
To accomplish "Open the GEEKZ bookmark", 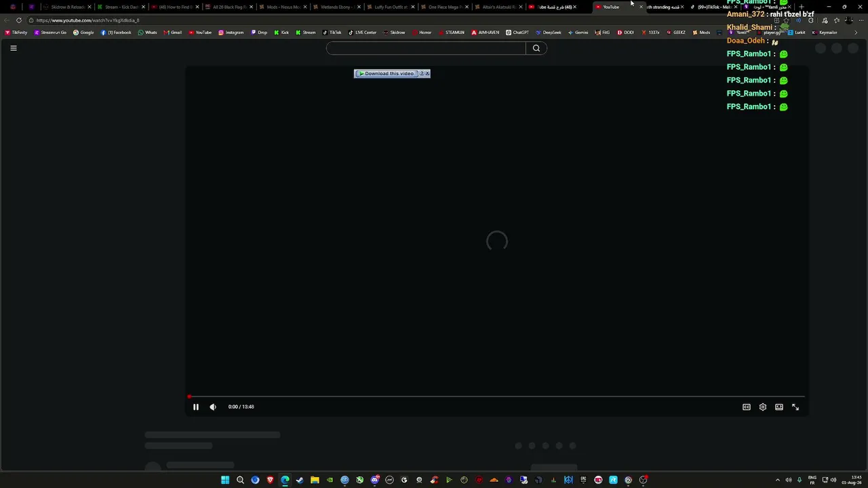I will click(675, 33).
